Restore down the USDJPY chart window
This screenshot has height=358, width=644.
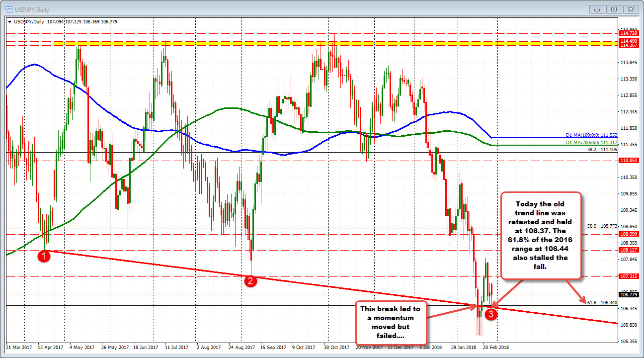pyautogui.click(x=614, y=9)
